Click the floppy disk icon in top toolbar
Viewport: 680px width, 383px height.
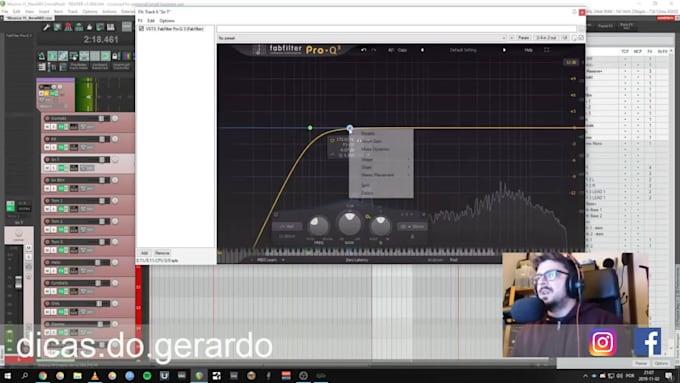tap(111, 27)
